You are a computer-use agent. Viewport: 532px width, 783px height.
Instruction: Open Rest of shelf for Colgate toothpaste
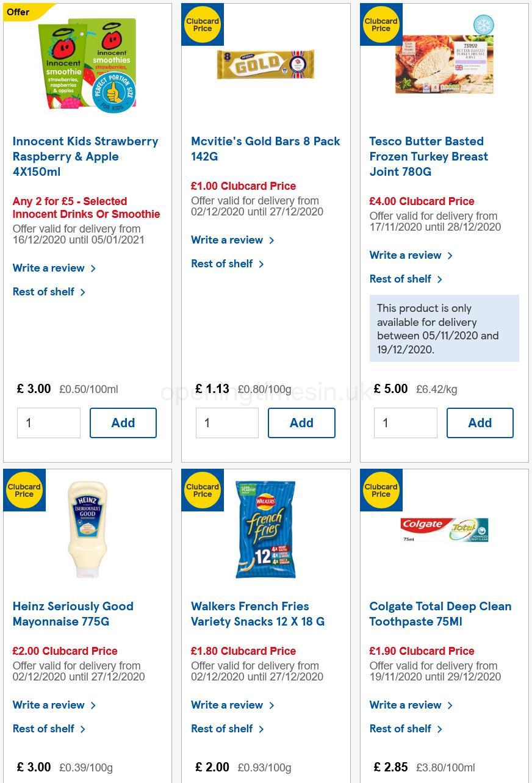point(400,729)
